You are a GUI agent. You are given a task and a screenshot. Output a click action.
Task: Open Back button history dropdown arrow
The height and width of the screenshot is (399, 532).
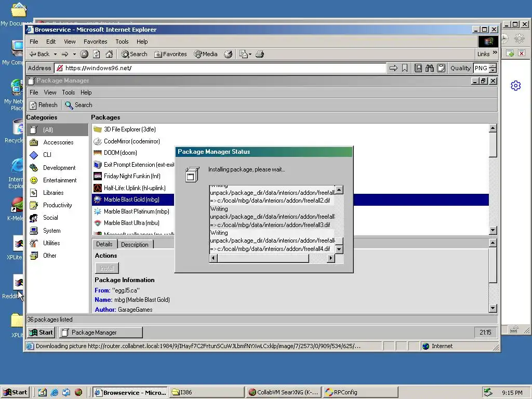(55, 54)
